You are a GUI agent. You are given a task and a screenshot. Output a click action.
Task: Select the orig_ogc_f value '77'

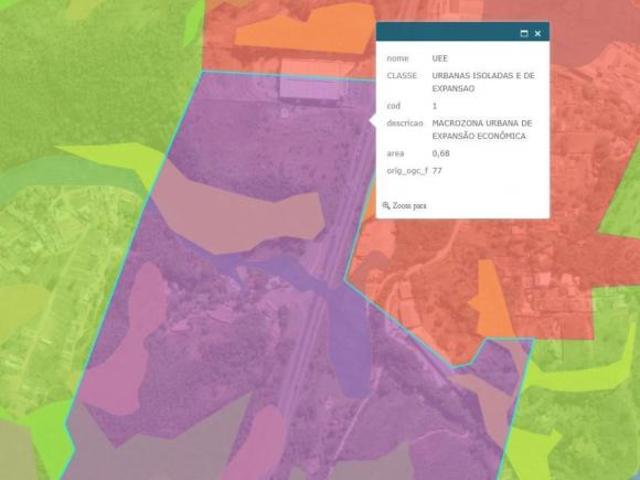[437, 171]
